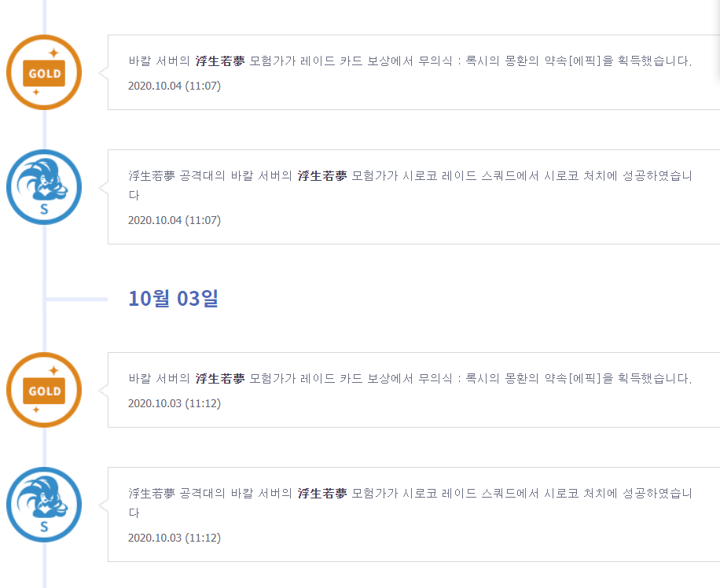Click the Siroco S raid icon for October 04
Viewport: 720px width, 588px height.
coord(44,187)
